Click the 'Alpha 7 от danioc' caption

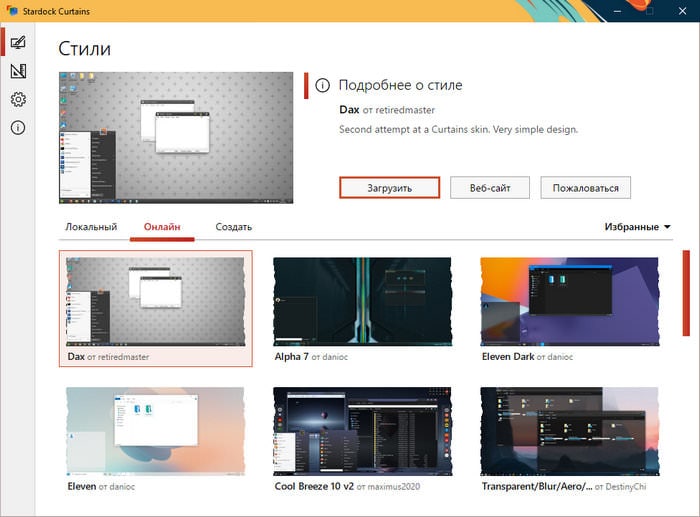pos(311,357)
